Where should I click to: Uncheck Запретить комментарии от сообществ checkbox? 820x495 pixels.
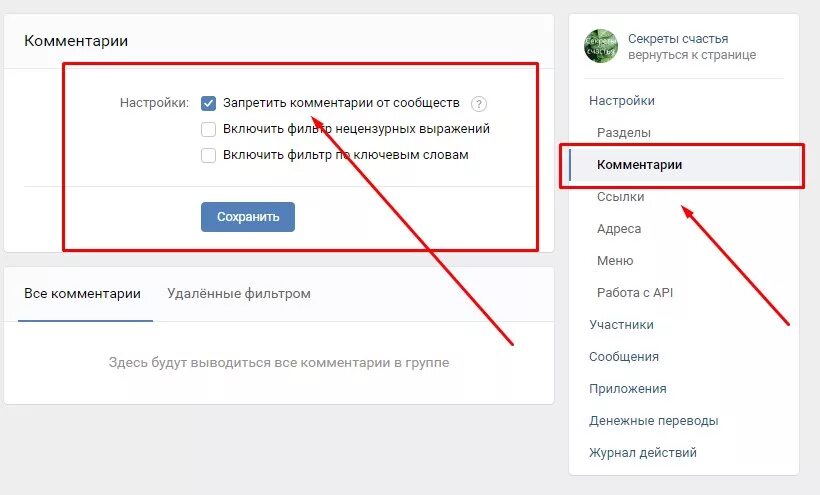pyautogui.click(x=208, y=103)
